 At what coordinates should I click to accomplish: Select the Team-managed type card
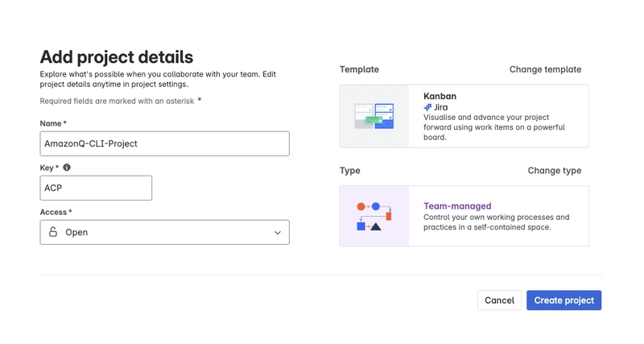coord(464,216)
